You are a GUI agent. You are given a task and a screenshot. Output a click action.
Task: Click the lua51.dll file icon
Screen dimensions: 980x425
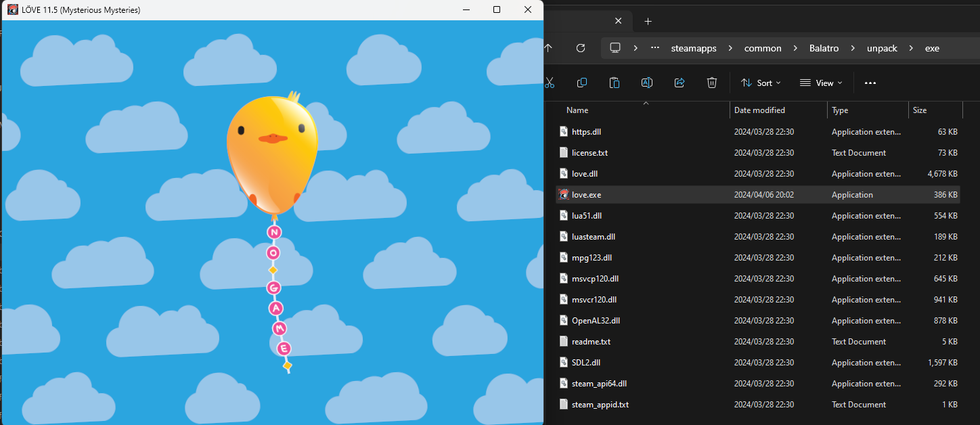[x=564, y=215]
